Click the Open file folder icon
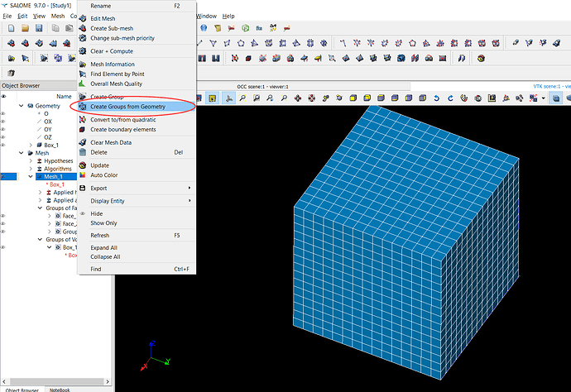The width and height of the screenshot is (571, 392). pos(24,28)
